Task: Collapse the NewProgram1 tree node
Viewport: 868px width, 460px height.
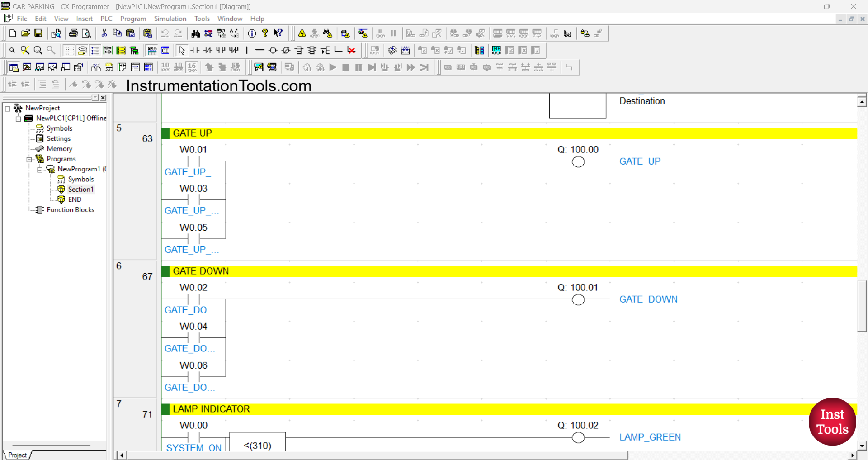Action: (x=40, y=170)
